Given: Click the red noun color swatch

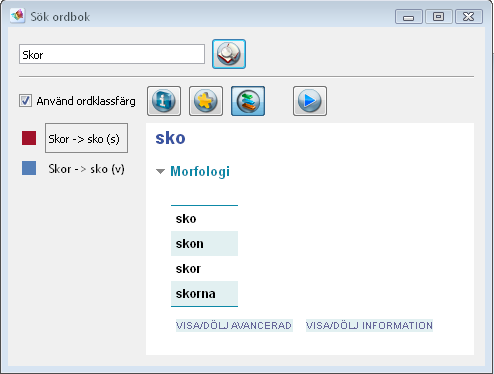Looking at the screenshot, I should (29, 138).
